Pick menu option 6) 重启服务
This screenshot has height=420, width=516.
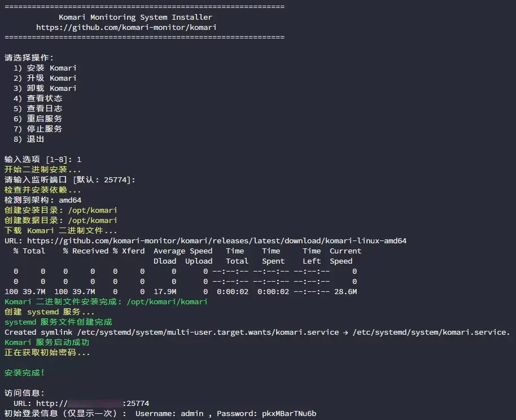click(38, 119)
